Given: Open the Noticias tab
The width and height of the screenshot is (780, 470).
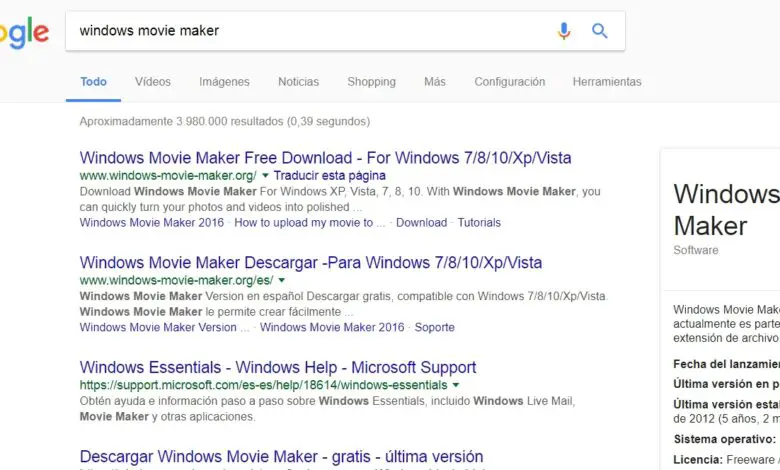Looking at the screenshot, I should click(x=298, y=82).
